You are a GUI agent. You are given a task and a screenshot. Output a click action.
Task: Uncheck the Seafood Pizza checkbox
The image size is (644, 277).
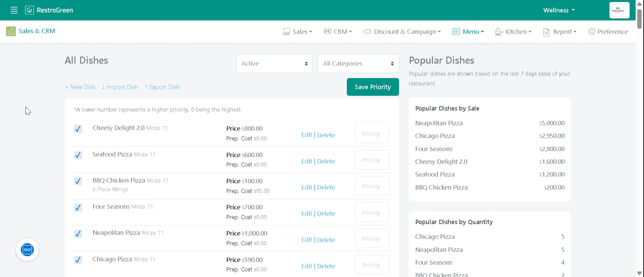[x=78, y=155]
